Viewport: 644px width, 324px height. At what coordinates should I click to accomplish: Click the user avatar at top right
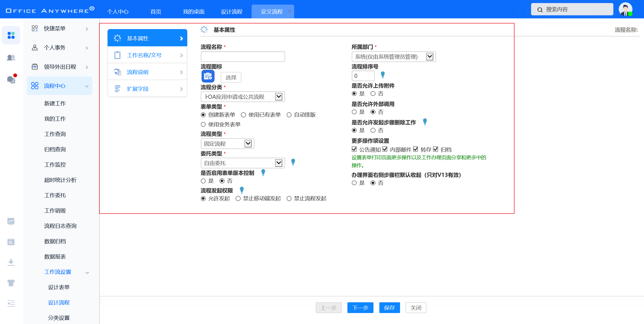point(625,9)
